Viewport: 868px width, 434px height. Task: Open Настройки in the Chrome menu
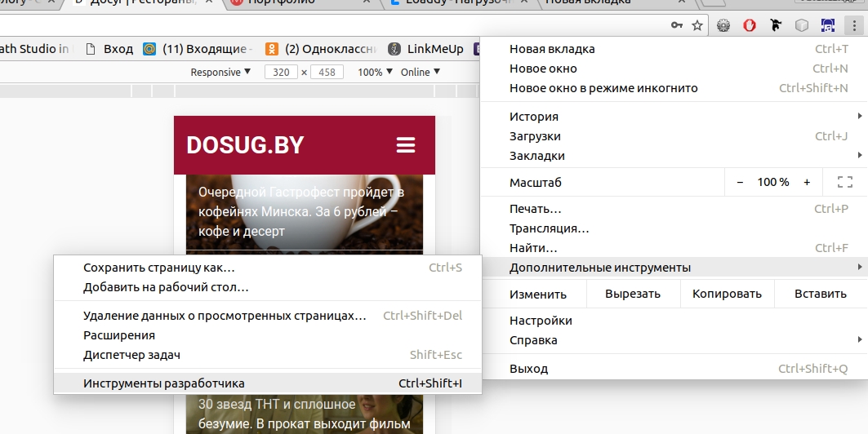click(x=541, y=321)
